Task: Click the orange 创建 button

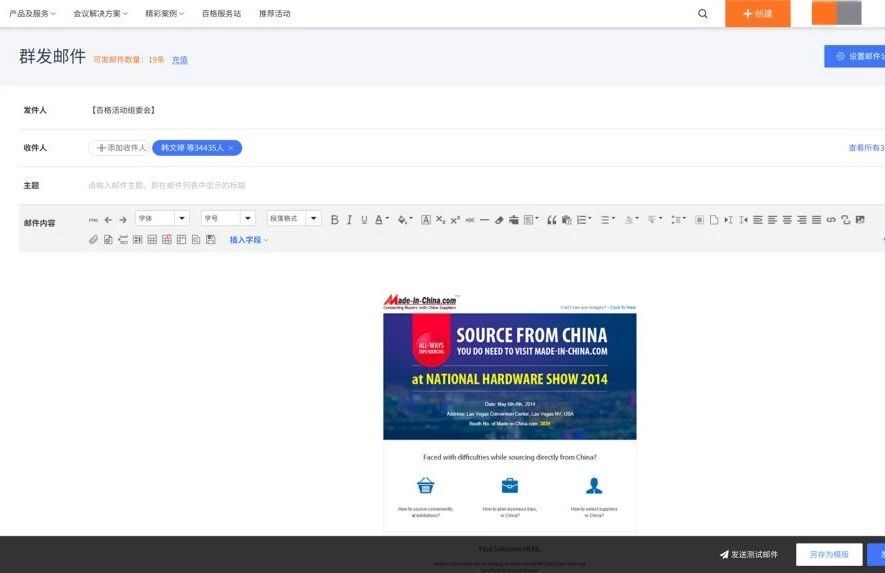Action: 757,14
